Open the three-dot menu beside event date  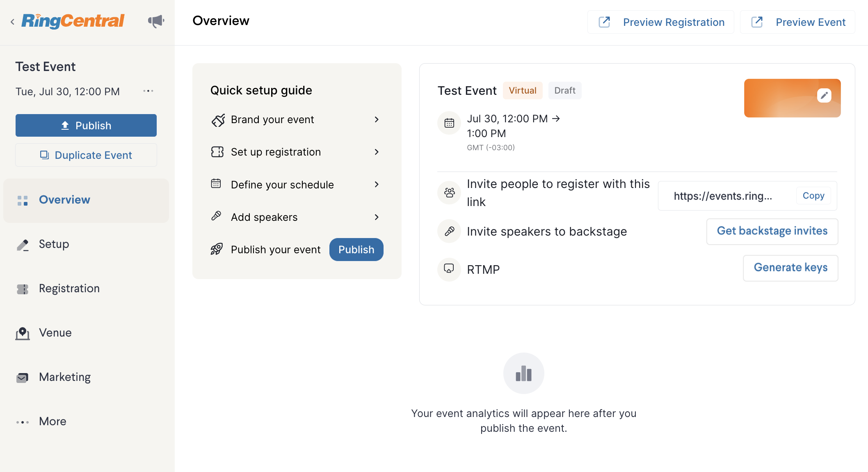(148, 91)
